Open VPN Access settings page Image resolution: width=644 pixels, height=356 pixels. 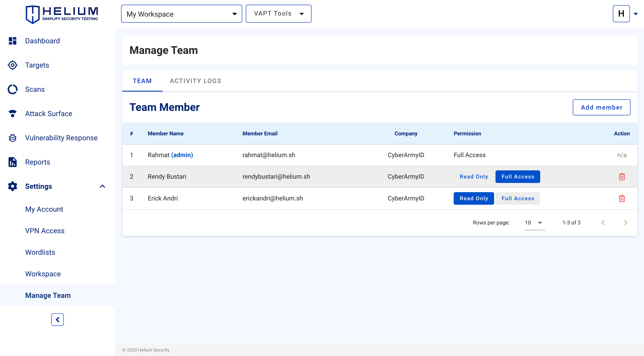pyautogui.click(x=45, y=231)
